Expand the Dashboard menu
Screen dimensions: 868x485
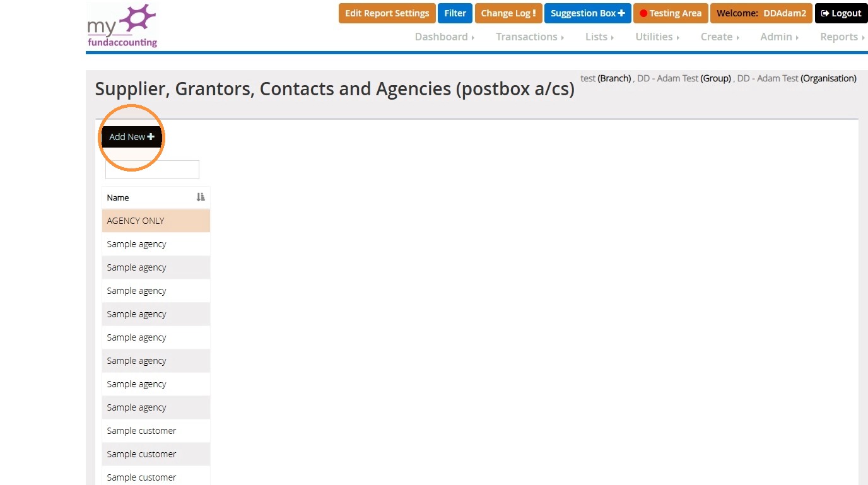pos(445,37)
